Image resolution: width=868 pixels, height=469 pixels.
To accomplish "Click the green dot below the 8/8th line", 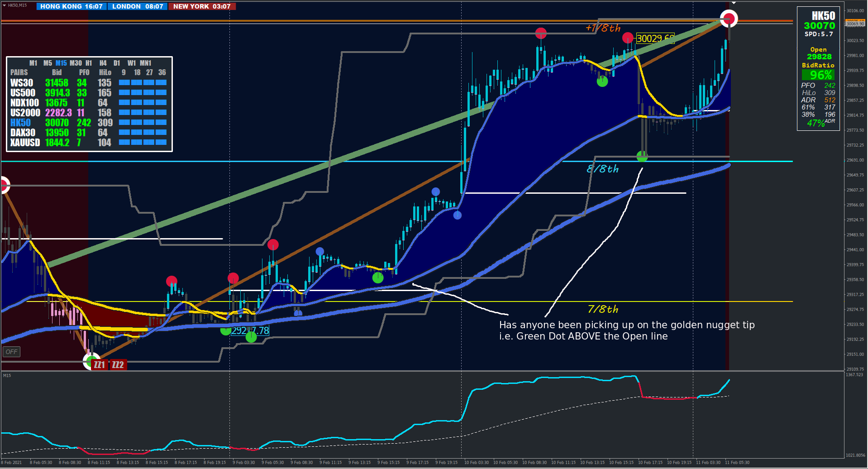I will pos(642,157).
